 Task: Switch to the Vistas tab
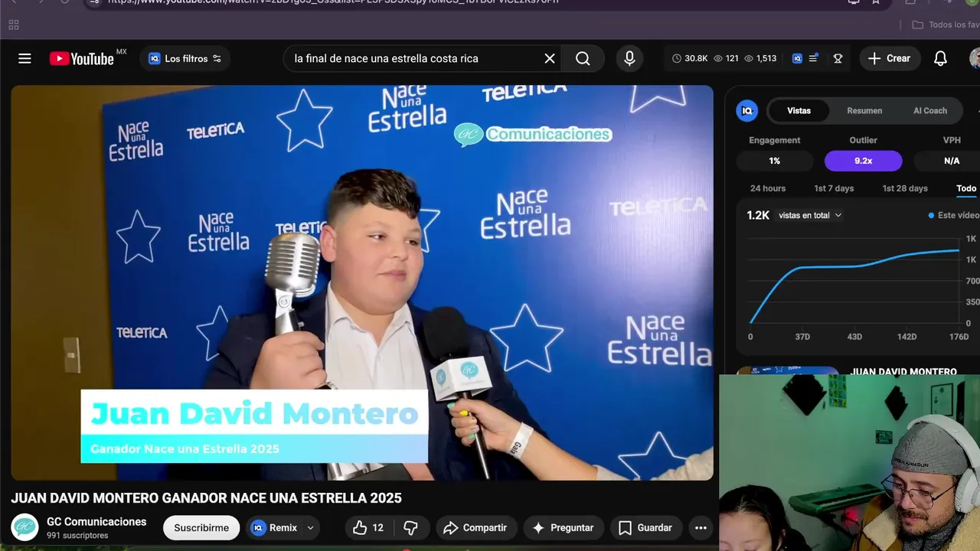[799, 111]
